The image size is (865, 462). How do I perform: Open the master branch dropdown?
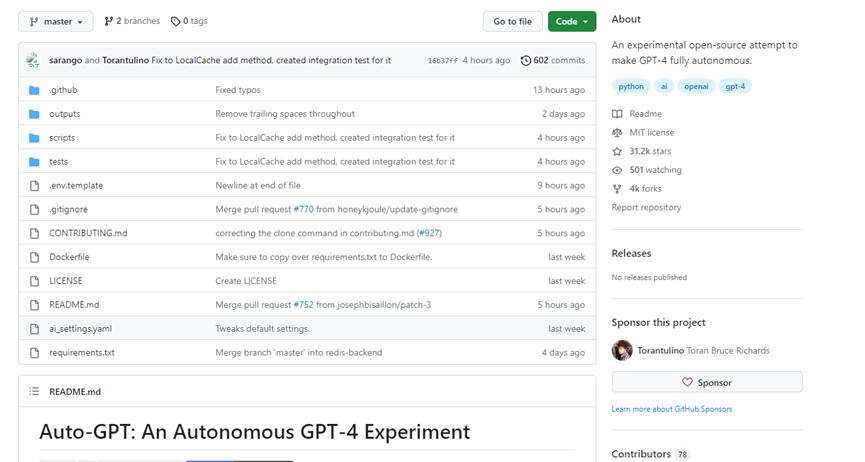click(56, 22)
